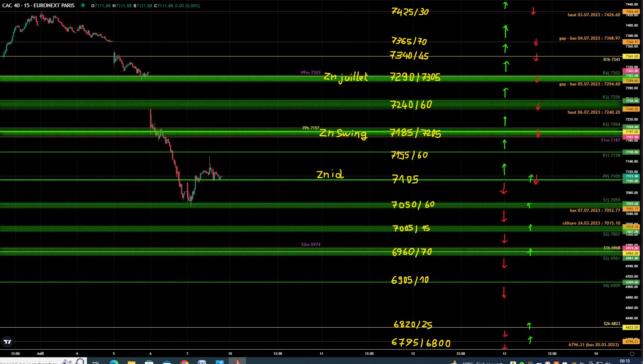Select the 'gap - bas 04.07.2023 : 7368.97' label

tap(590, 38)
